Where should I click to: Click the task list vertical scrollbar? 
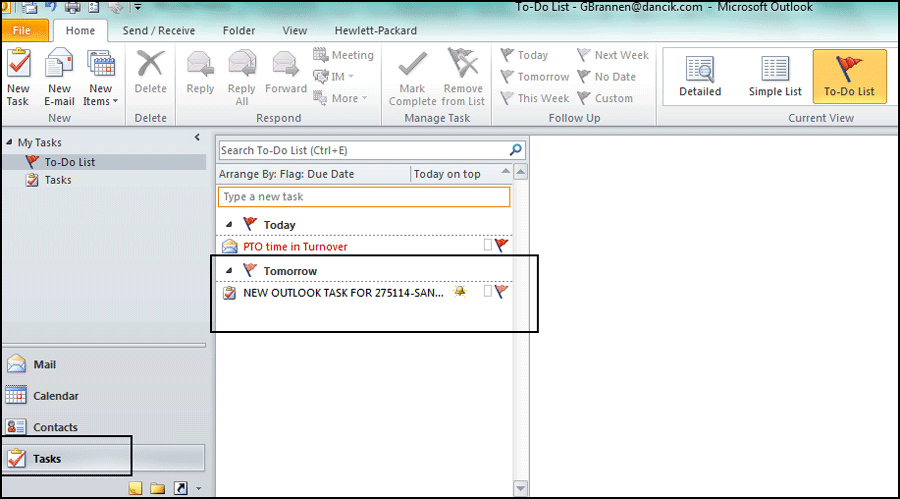(520, 330)
